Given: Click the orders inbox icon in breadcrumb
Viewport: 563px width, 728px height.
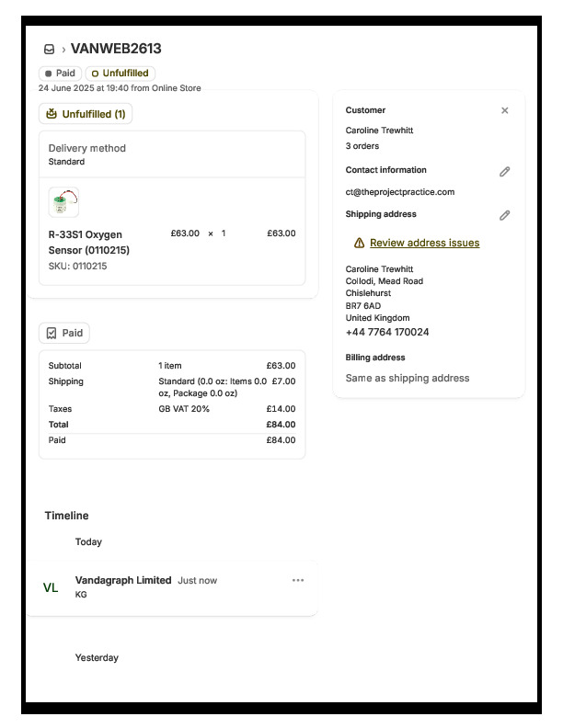Looking at the screenshot, I should click(x=49, y=50).
